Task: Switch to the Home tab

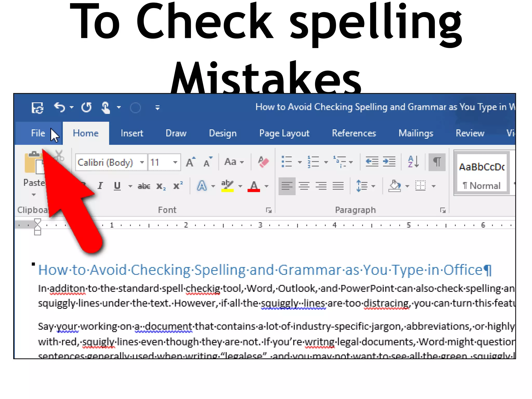Action: coord(86,133)
